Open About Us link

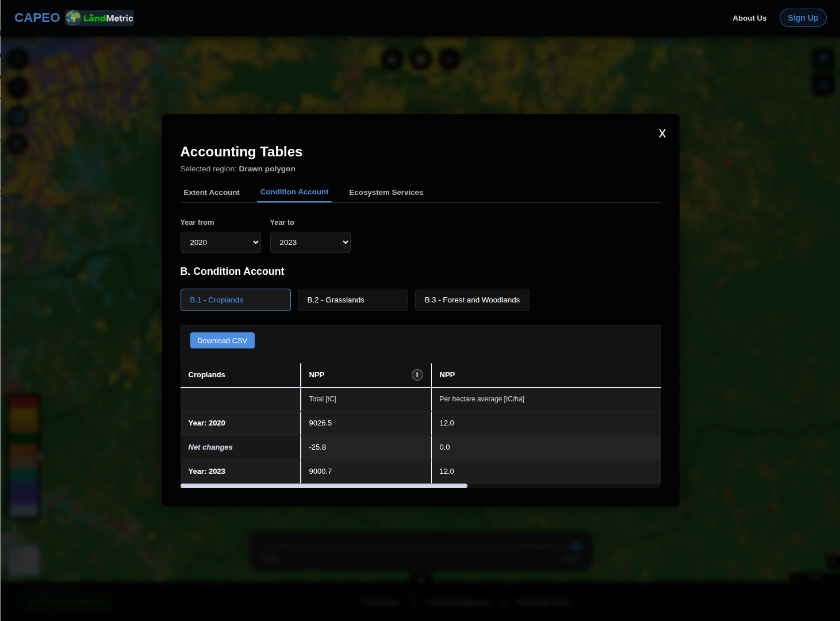pos(749,18)
